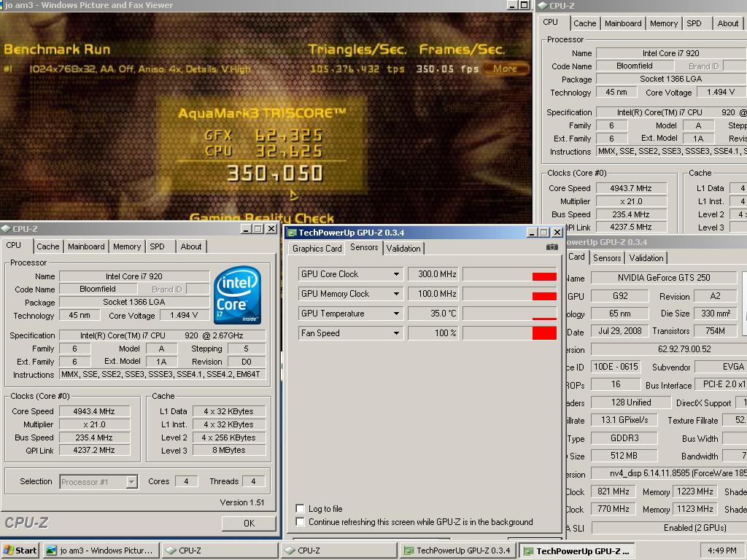Click the Windows Start button
Image resolution: width=747 pixels, height=560 pixels.
point(20,551)
